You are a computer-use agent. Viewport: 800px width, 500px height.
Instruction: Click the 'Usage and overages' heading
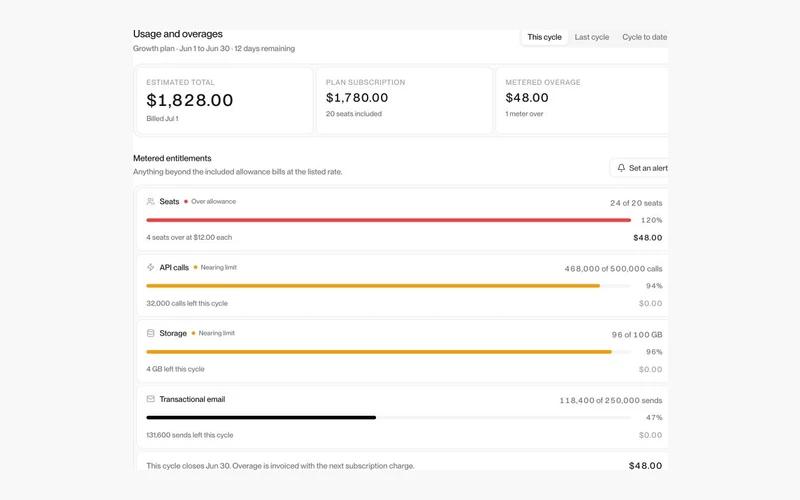pos(178,34)
